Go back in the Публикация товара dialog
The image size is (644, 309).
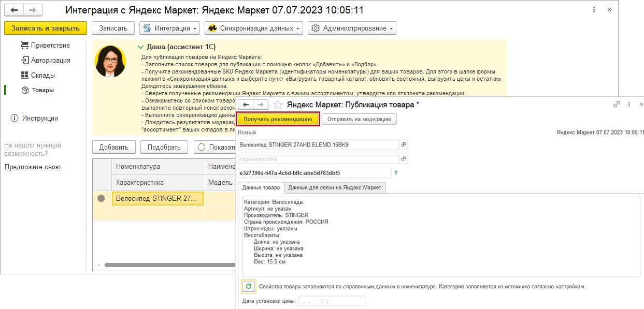pos(246,104)
